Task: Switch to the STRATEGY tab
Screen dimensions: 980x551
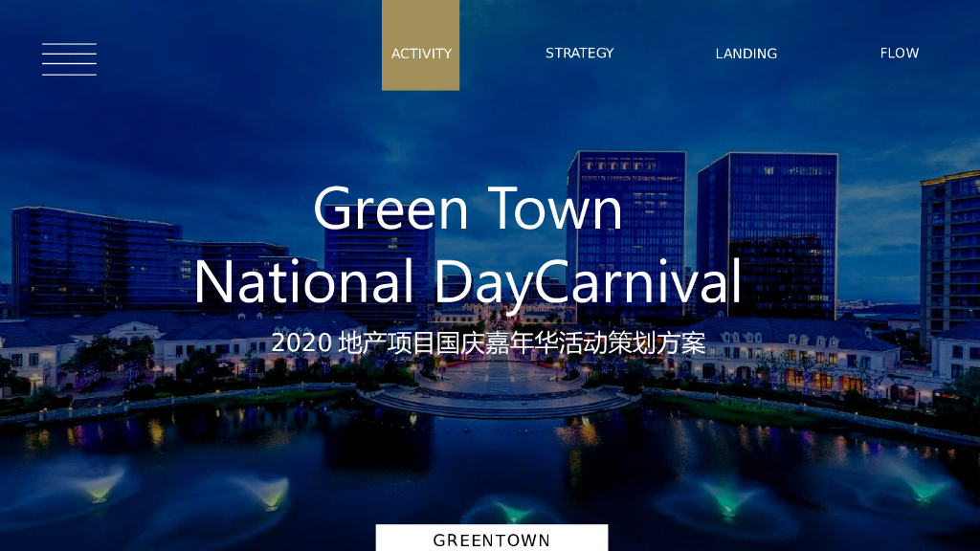Action: tap(579, 53)
